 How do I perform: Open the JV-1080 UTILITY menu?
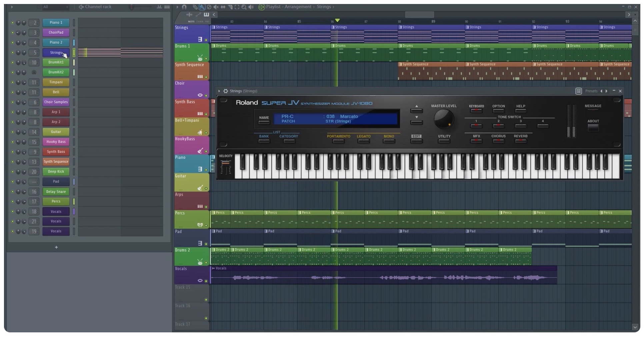point(444,141)
